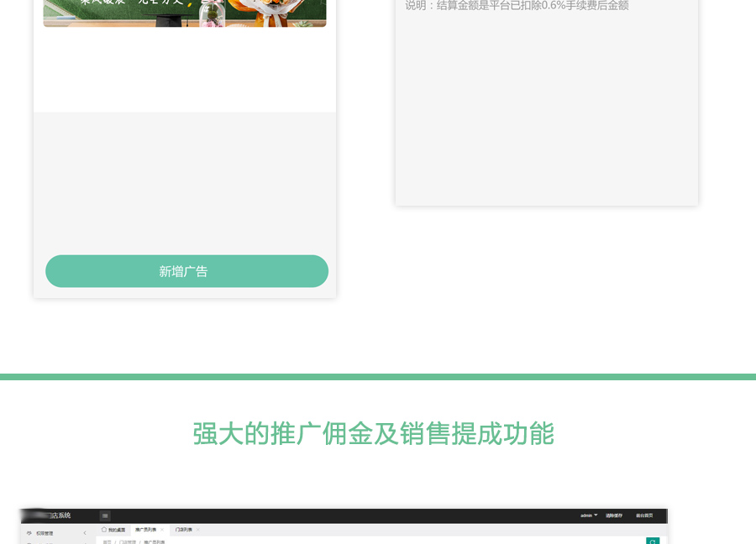Select 权限管理 in the sidebar
The width and height of the screenshot is (756, 544).
(45, 533)
